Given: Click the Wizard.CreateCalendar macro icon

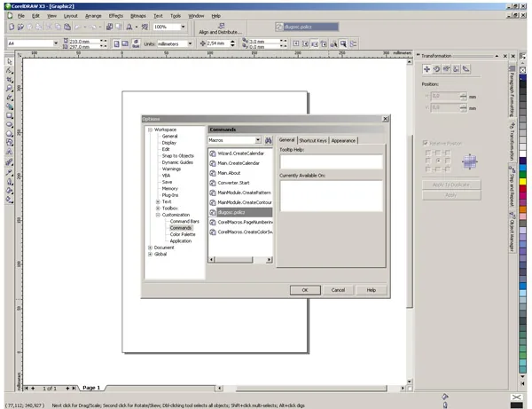Looking at the screenshot, I should [x=213, y=153].
